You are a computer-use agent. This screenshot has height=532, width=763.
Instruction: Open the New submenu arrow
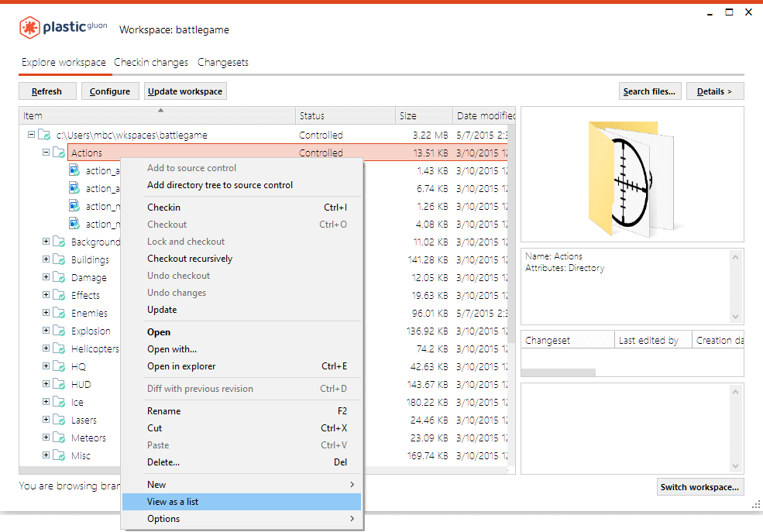pyautogui.click(x=352, y=484)
